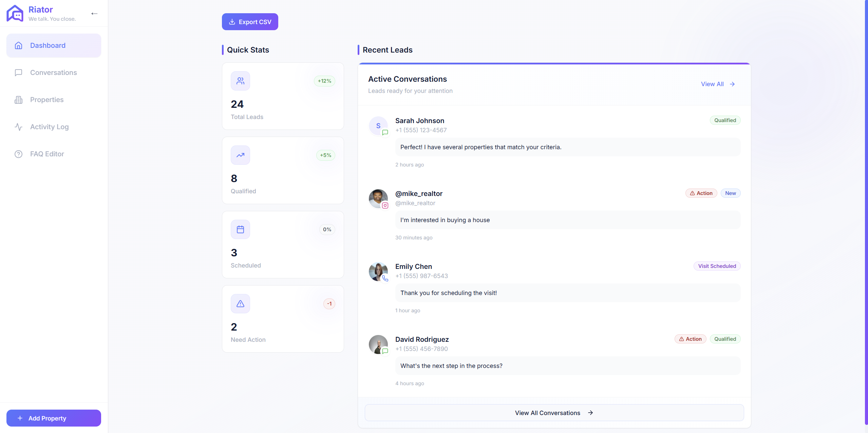Click the +12% badge on Total Leads
Image resolution: width=868 pixels, height=433 pixels.
(324, 81)
